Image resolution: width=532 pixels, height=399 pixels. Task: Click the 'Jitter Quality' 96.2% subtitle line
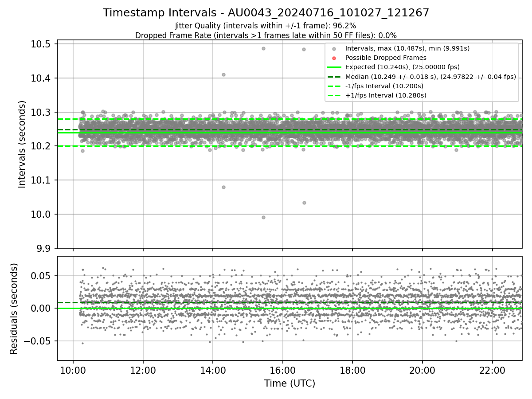tap(266, 26)
